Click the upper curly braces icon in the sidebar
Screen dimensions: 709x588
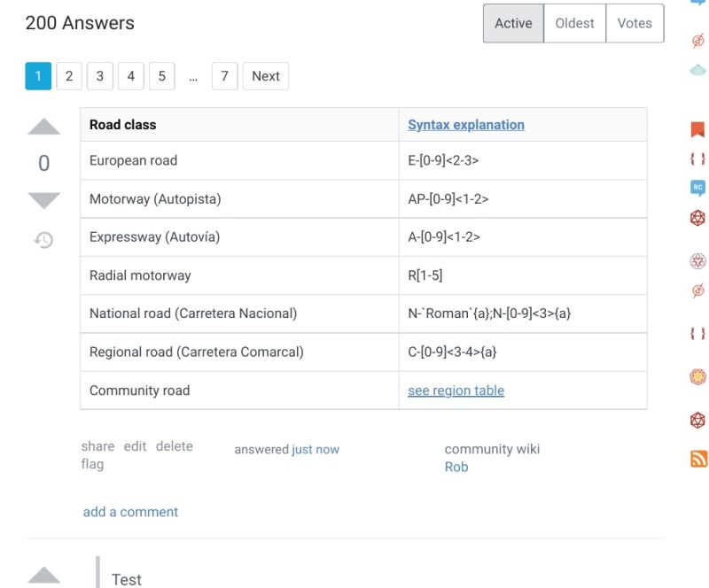pos(697,158)
